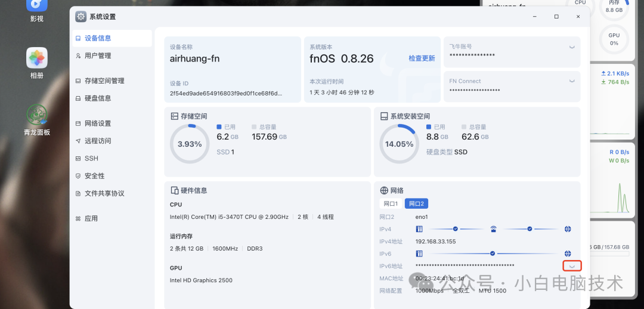Open 用户管理 settings page
Image resolution: width=644 pixels, height=309 pixels.
click(x=112, y=55)
